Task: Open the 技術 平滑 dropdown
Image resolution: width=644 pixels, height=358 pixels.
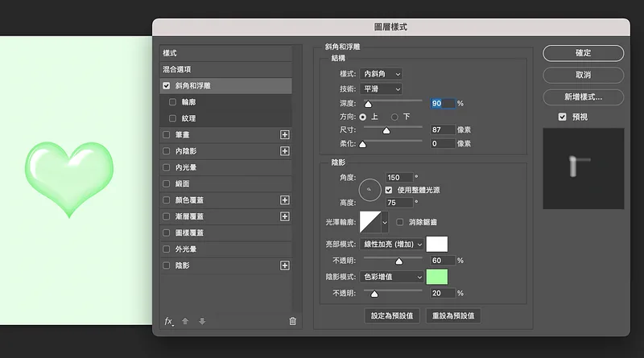Action: coord(381,88)
